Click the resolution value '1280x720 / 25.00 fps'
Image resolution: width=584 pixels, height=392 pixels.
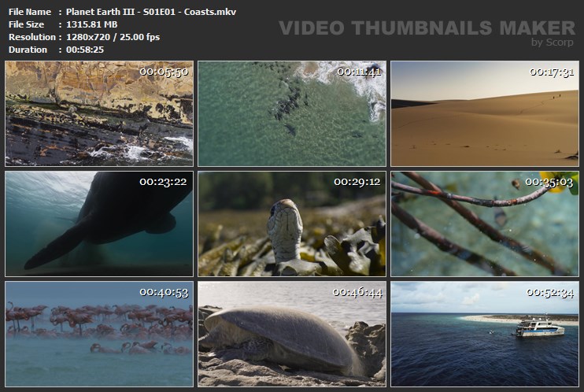click(113, 37)
